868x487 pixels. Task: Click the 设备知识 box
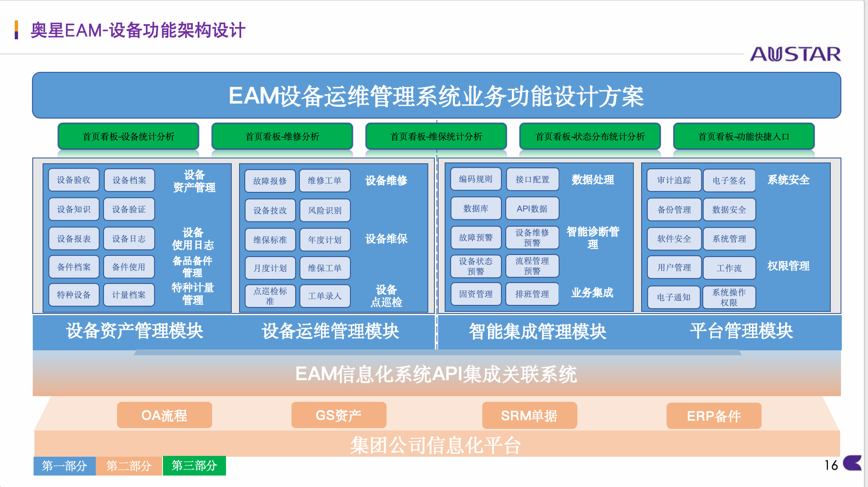(x=74, y=210)
